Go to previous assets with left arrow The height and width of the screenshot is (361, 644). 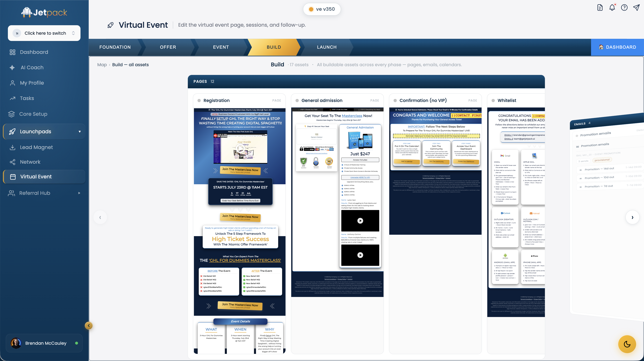point(100,217)
